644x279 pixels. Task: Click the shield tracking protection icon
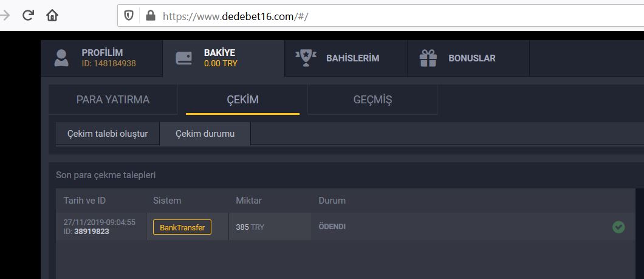(129, 16)
